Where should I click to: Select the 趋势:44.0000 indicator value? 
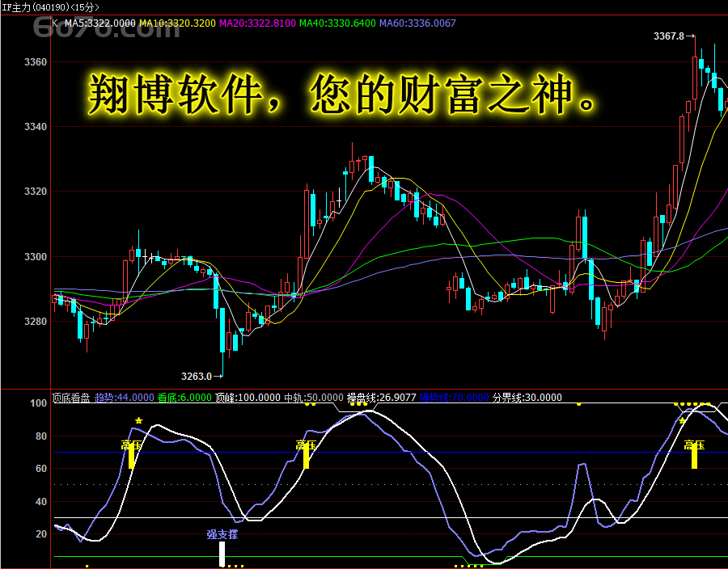click(x=124, y=398)
